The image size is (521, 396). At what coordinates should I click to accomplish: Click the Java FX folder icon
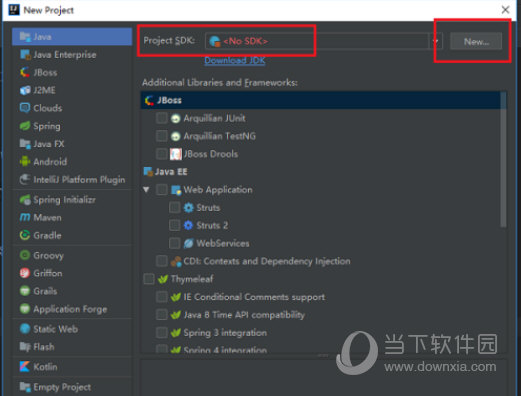coord(25,144)
